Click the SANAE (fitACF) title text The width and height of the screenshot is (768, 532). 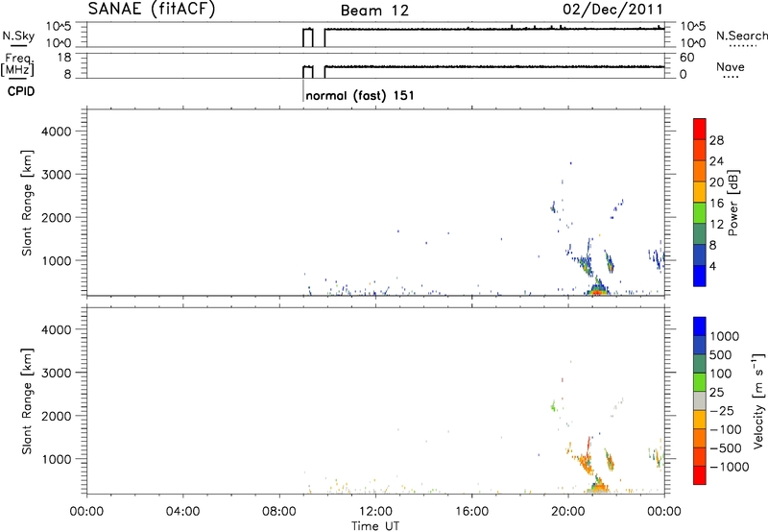point(152,10)
